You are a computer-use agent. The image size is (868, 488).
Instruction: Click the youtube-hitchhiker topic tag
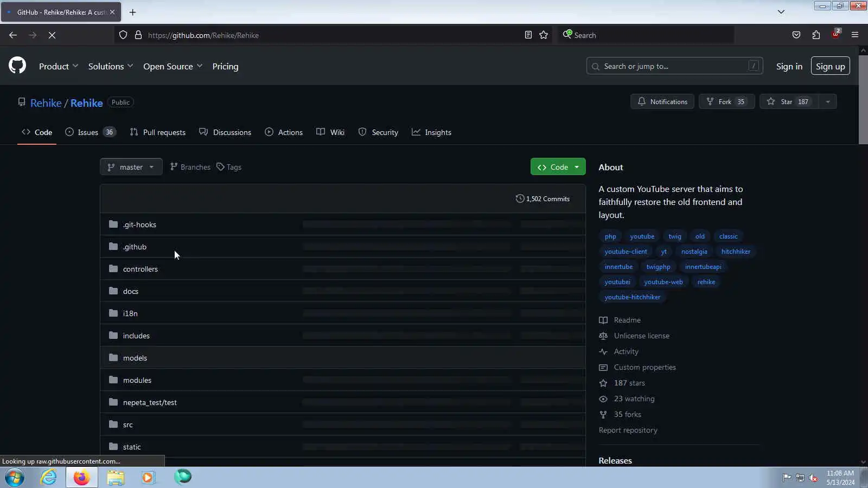[x=633, y=297]
